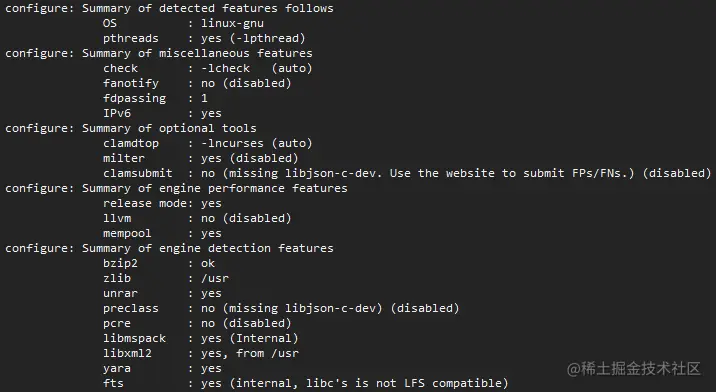Select the llvm no (disabled) line
This screenshot has width=716, height=392.
[x=197, y=218]
